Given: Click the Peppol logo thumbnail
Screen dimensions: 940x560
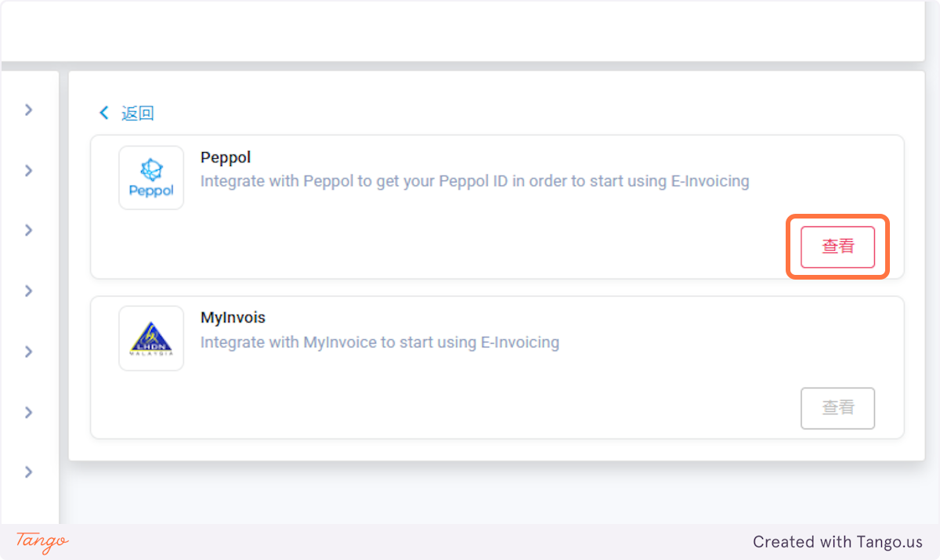Looking at the screenshot, I should [x=151, y=178].
